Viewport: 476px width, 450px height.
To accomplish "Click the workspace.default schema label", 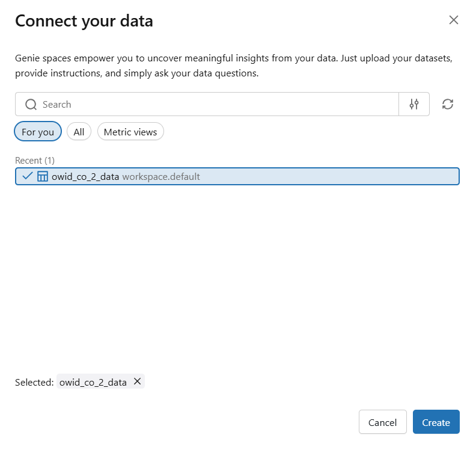I will click(161, 176).
